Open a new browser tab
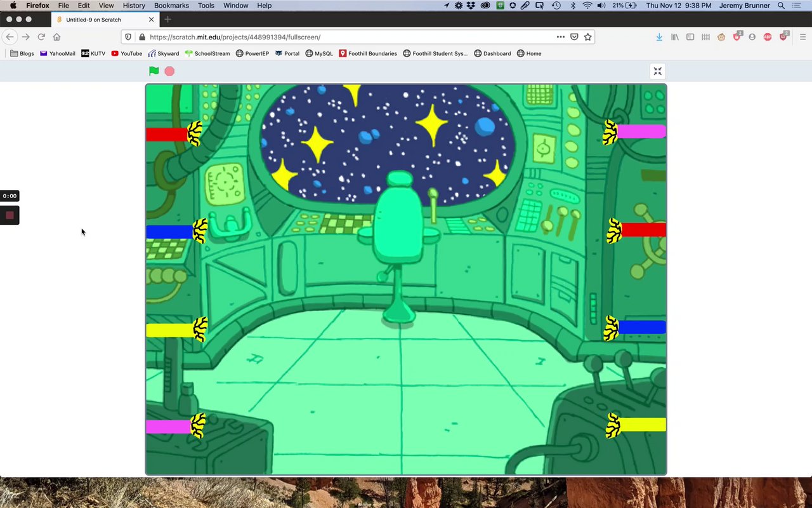 pos(167,19)
